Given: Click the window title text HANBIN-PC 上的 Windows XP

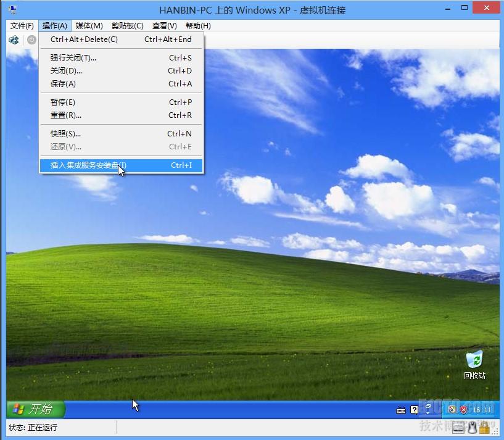Looking at the screenshot, I should pos(225,10).
